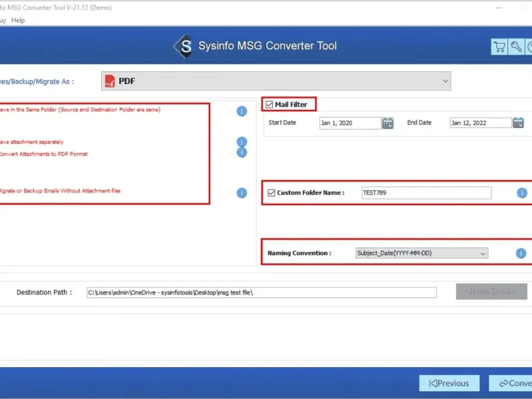Screen dimensions: 532x399
Task: Select Save in the Same Folder option
Action: coord(80,110)
